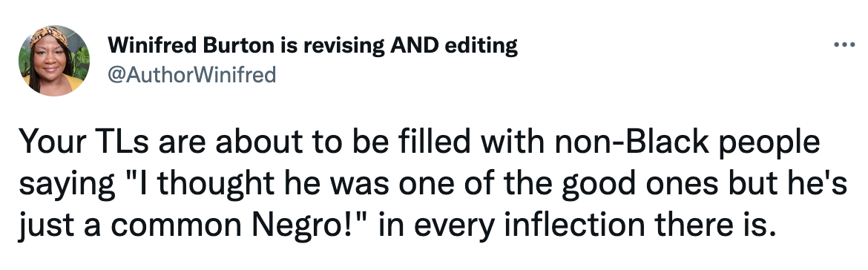868x270 pixels.
Task: Click the gray username under the display name
Action: pos(191,74)
